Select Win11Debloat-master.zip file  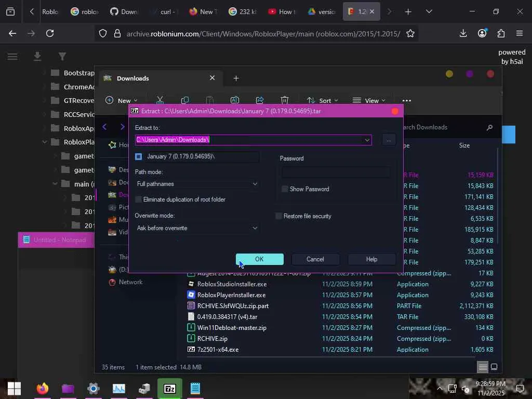(x=232, y=327)
